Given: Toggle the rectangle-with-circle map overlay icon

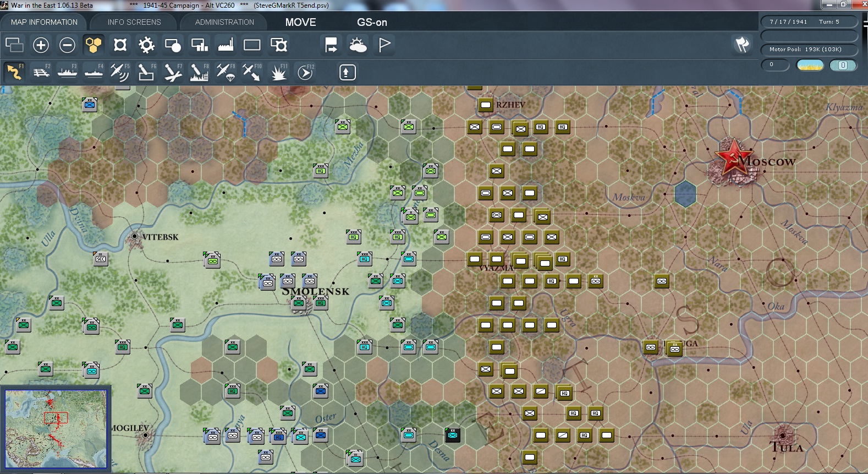Looking at the screenshot, I should tap(173, 45).
